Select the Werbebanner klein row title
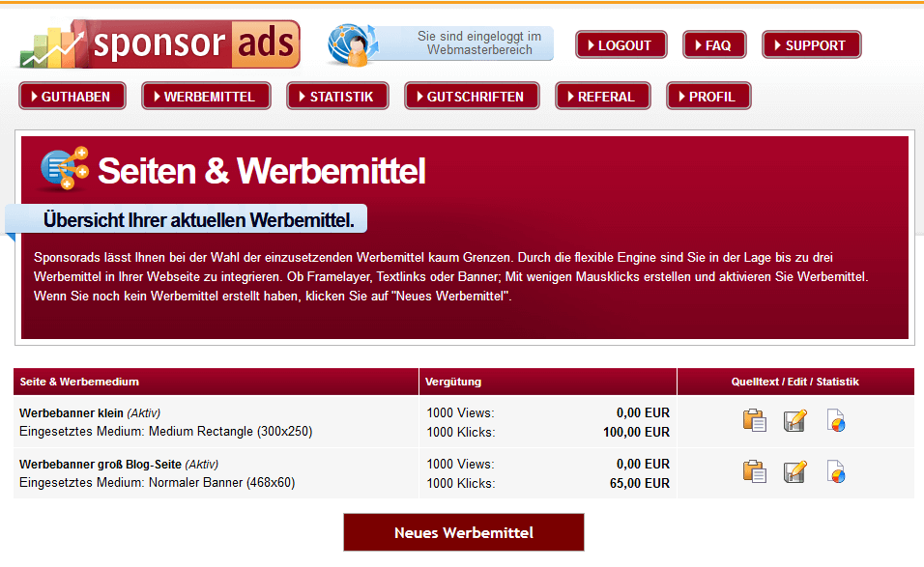Viewport: 924px width, 567px height. [71, 413]
